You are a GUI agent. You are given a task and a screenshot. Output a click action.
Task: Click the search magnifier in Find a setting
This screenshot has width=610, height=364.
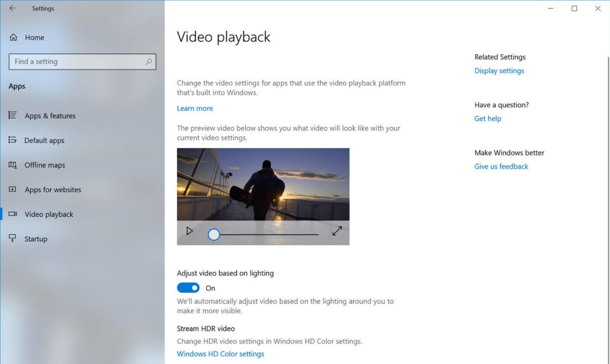tap(148, 61)
